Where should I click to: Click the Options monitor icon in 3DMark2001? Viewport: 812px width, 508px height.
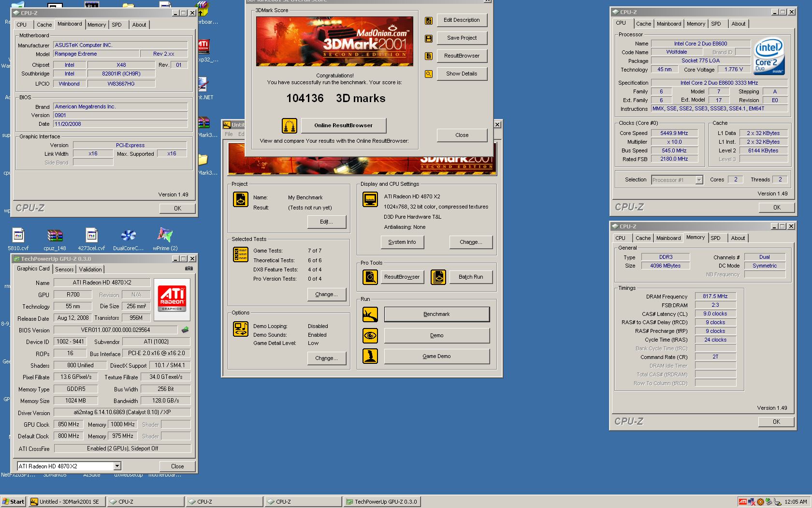[x=241, y=329]
